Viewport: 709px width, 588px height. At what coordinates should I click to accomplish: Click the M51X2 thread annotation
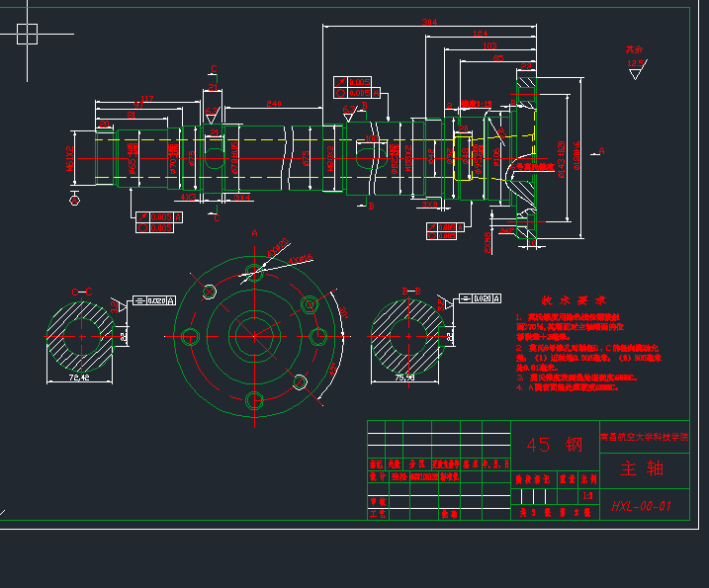(70, 158)
